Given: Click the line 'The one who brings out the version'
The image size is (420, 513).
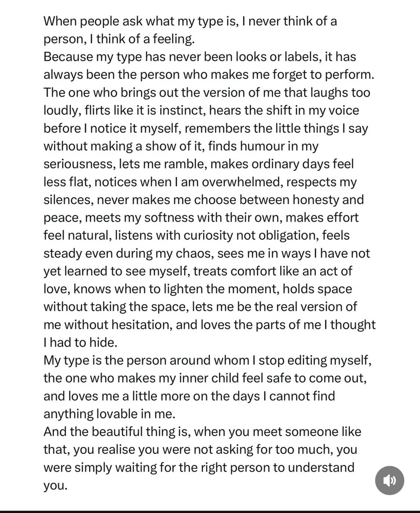Looking at the screenshot, I should pos(207,92).
